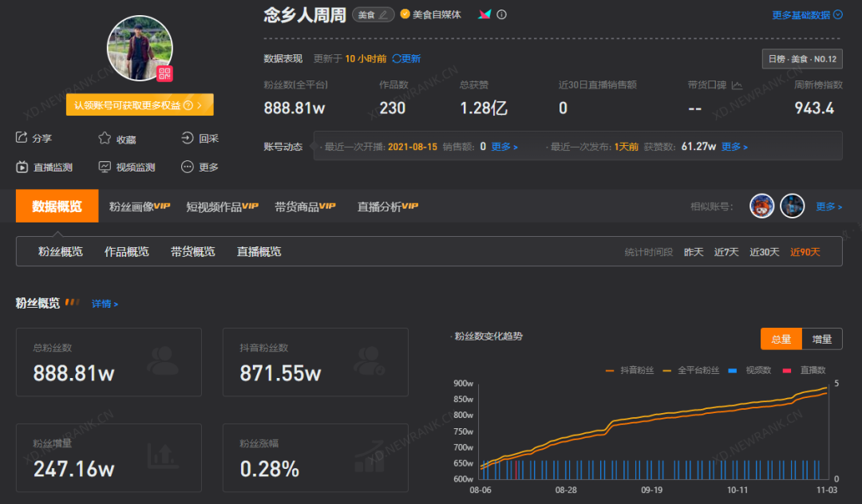Expand 更多 next to 获赞数
The width and height of the screenshot is (862, 504).
pos(732,146)
